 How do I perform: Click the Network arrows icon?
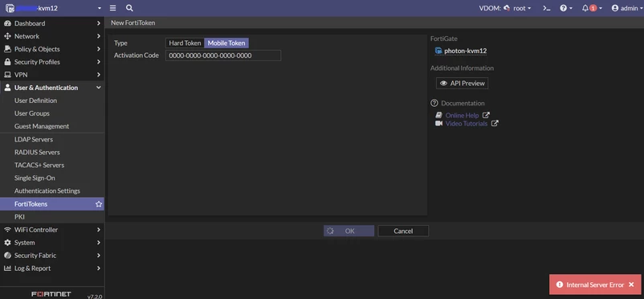click(7, 36)
